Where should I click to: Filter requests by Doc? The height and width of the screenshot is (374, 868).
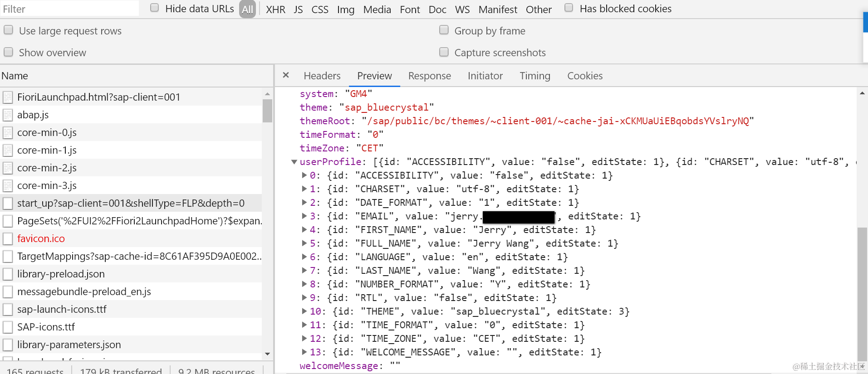pos(437,10)
